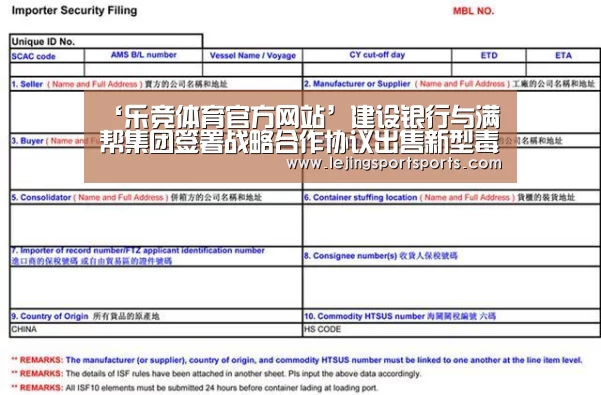Click the "10. Commodity HTSUS number" label

point(365,316)
